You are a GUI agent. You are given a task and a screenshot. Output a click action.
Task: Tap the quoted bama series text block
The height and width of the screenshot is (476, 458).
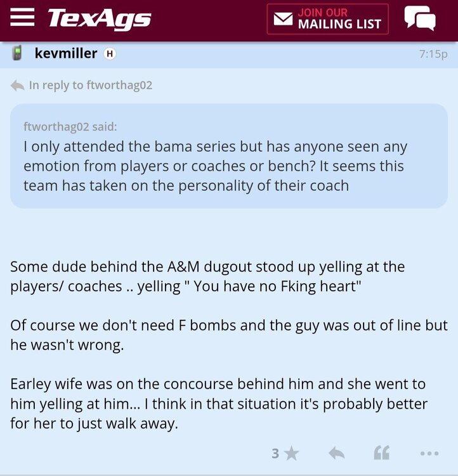pyautogui.click(x=216, y=166)
